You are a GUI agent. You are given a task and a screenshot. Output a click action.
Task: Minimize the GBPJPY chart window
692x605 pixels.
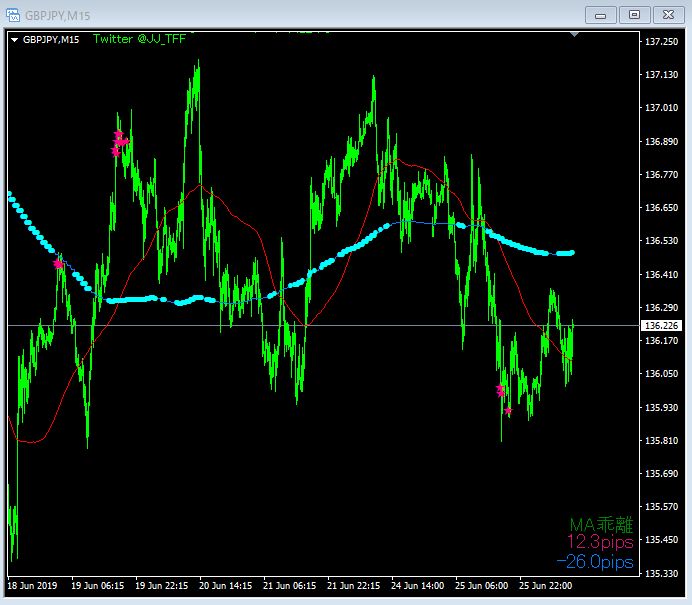[x=601, y=15]
